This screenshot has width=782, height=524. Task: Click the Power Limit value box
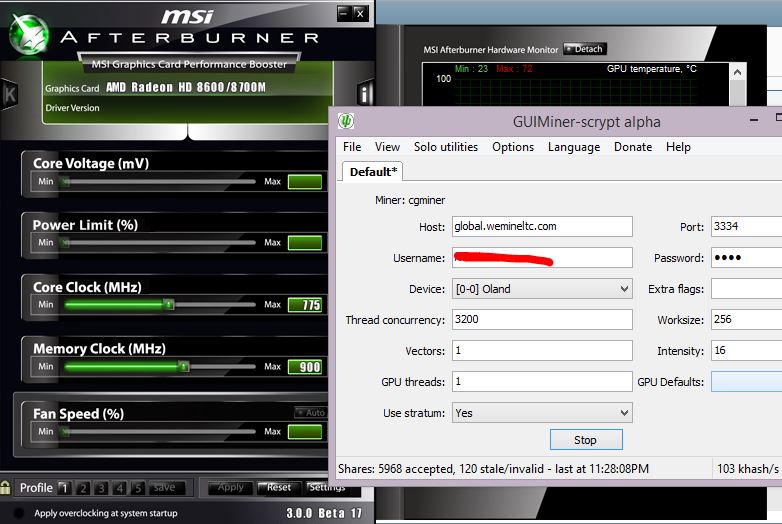(305, 243)
